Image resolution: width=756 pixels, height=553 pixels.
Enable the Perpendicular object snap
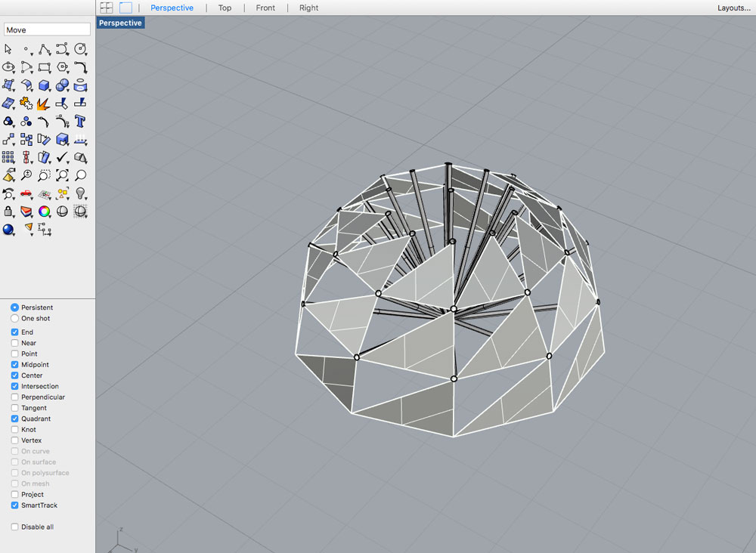click(x=14, y=397)
